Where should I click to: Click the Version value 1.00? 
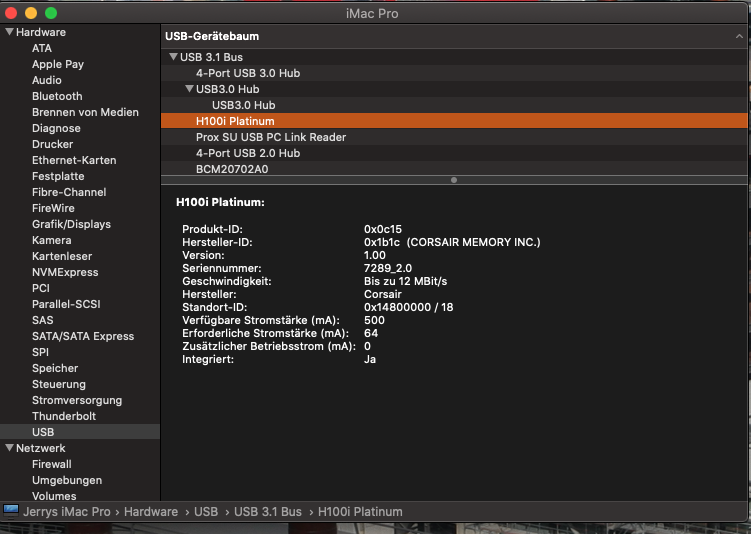[x=375, y=255]
